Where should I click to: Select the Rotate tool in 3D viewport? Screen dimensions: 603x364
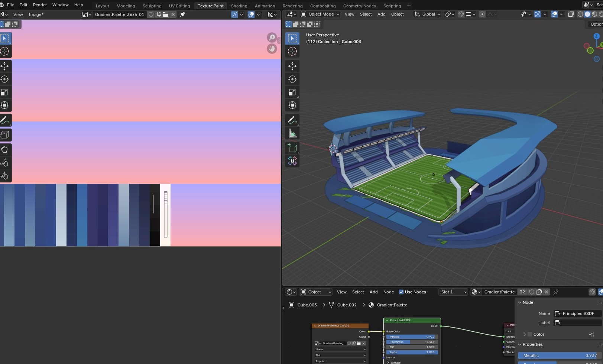click(x=292, y=79)
